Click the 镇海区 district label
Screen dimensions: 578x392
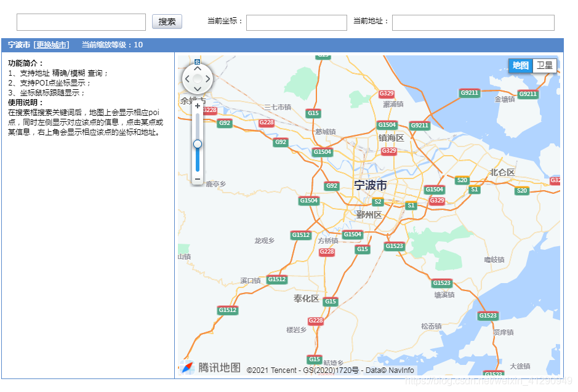pos(391,138)
